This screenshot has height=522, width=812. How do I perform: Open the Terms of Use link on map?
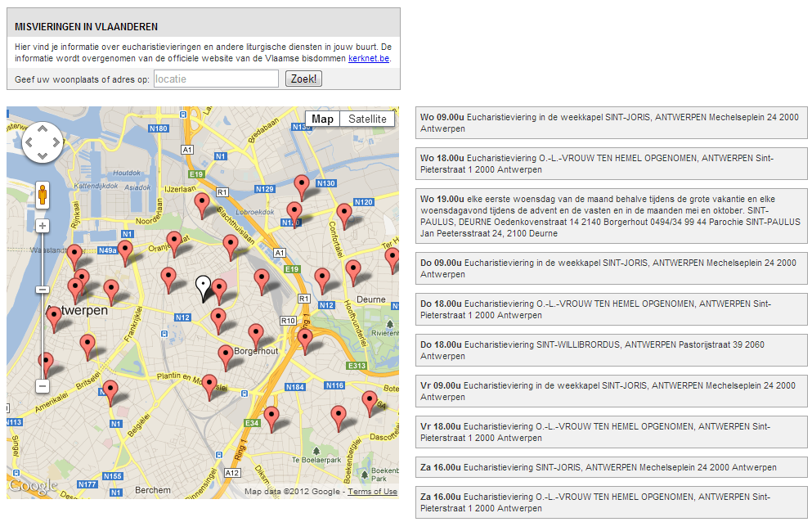pyautogui.click(x=372, y=492)
